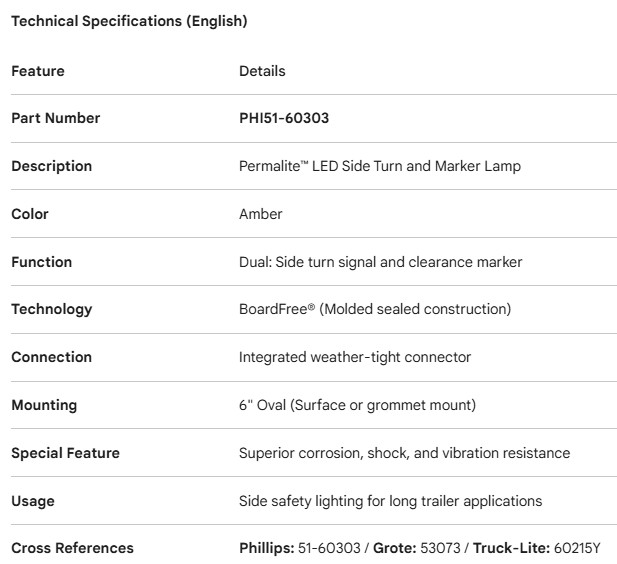Click the Part Number row label

pos(56,118)
